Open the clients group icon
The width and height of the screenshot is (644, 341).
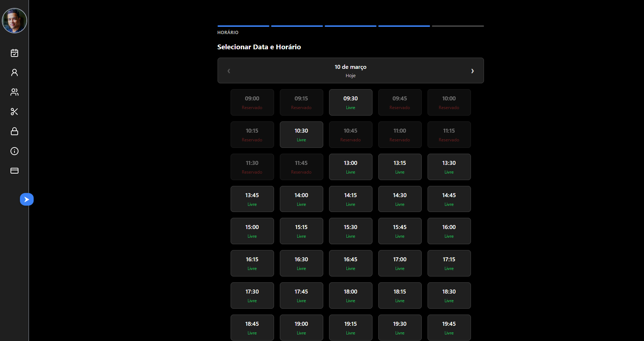tap(14, 92)
